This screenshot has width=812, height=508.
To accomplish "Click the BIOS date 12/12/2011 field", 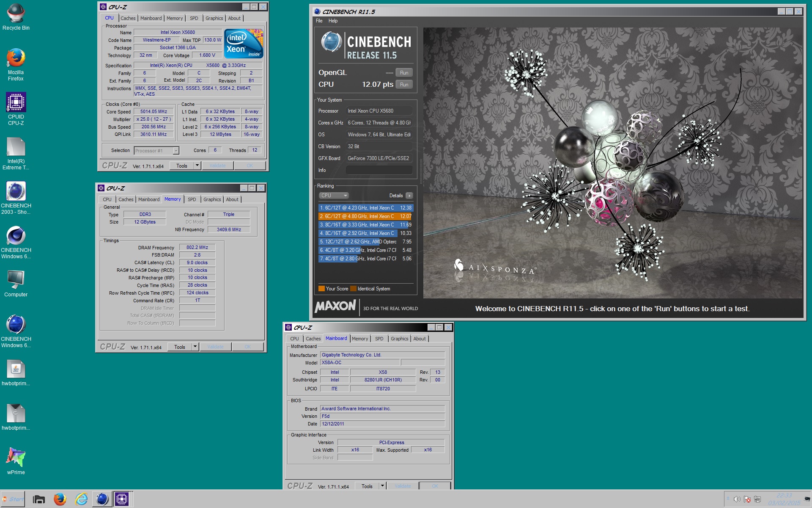I will pos(382,424).
